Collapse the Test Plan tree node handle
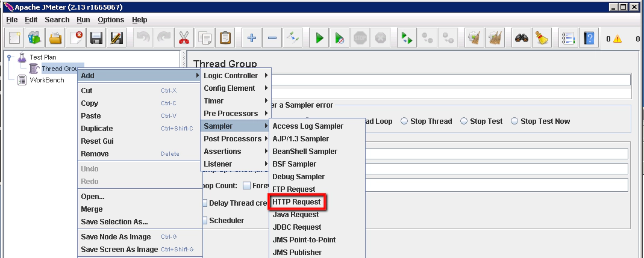 click(x=8, y=57)
